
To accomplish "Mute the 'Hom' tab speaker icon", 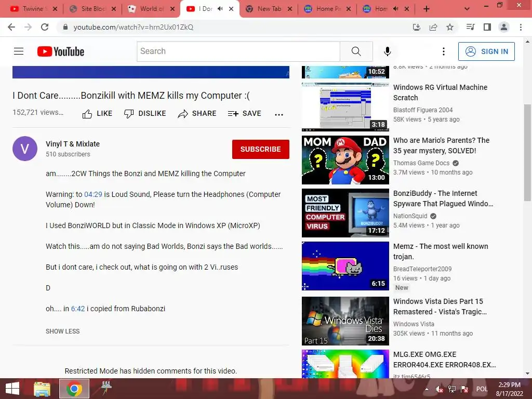I will click(395, 9).
